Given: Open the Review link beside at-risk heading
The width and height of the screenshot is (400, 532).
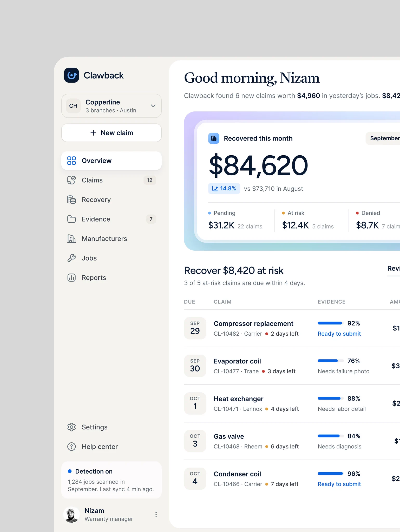Looking at the screenshot, I should (394, 269).
